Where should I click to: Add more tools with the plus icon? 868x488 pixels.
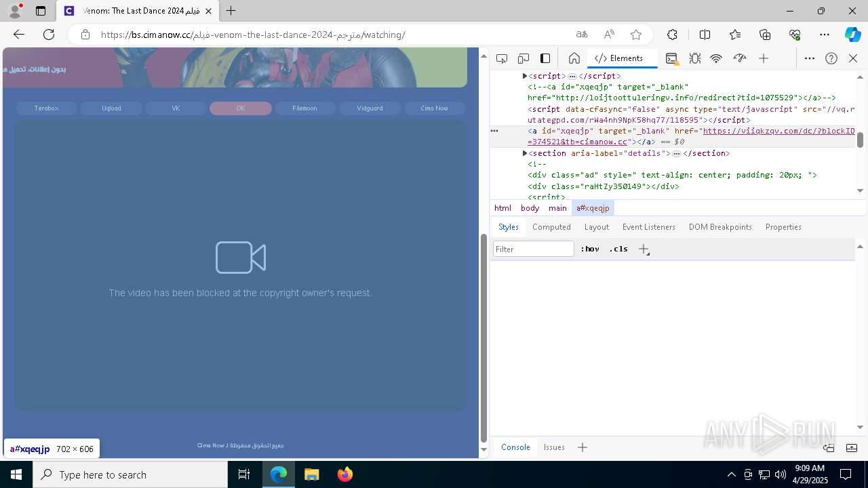(764, 58)
